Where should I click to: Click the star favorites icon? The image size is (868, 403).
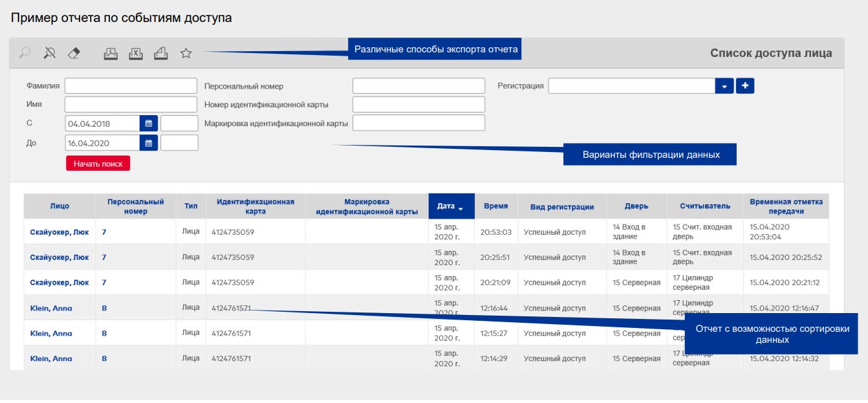coord(186,54)
